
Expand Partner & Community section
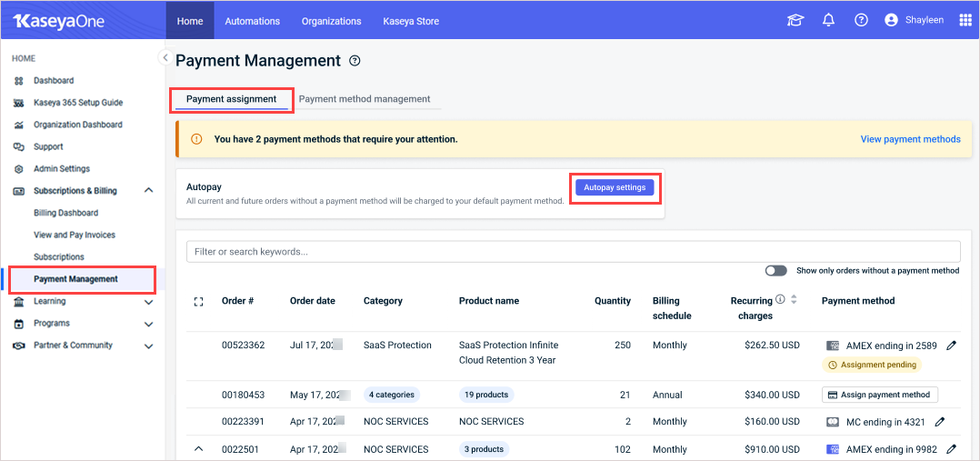(x=148, y=346)
